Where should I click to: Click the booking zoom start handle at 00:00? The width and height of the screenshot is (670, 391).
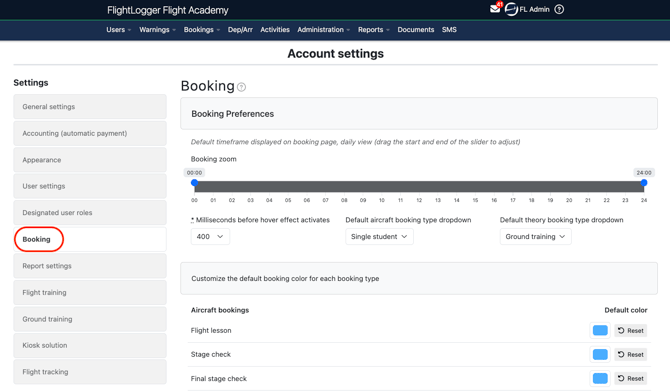[194, 183]
